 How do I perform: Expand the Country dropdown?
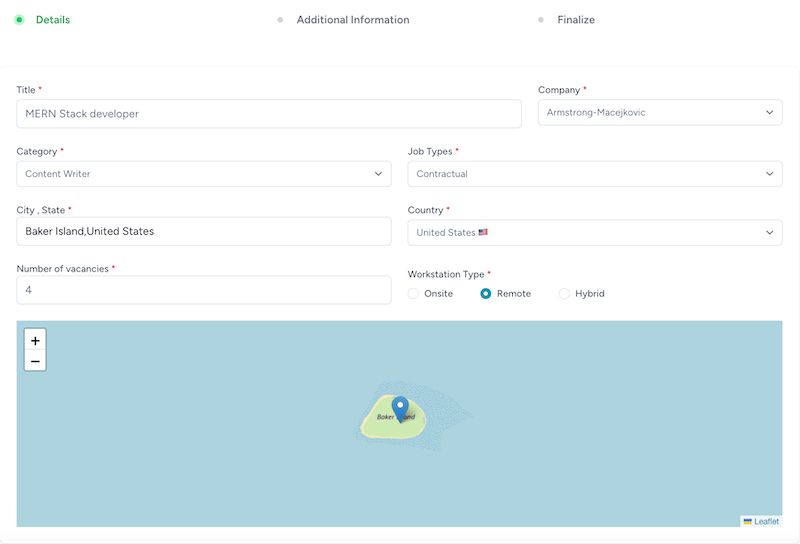coord(594,232)
